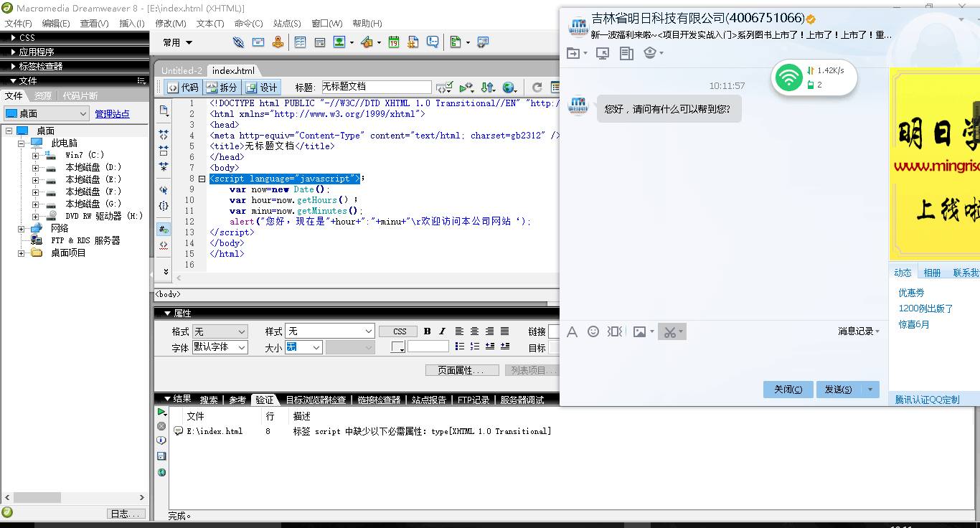Click the Email Link insert icon
The height and width of the screenshot is (528, 980).
pyautogui.click(x=258, y=42)
